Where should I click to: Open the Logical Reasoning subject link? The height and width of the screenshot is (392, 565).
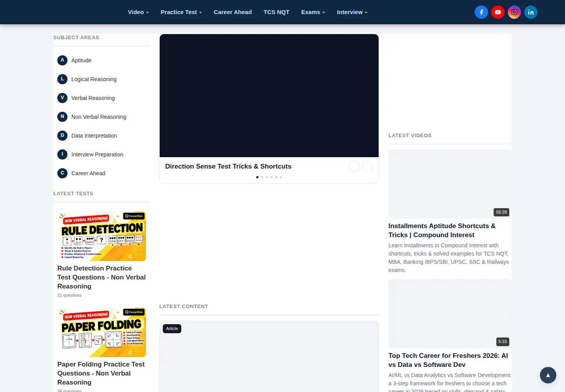94,79
